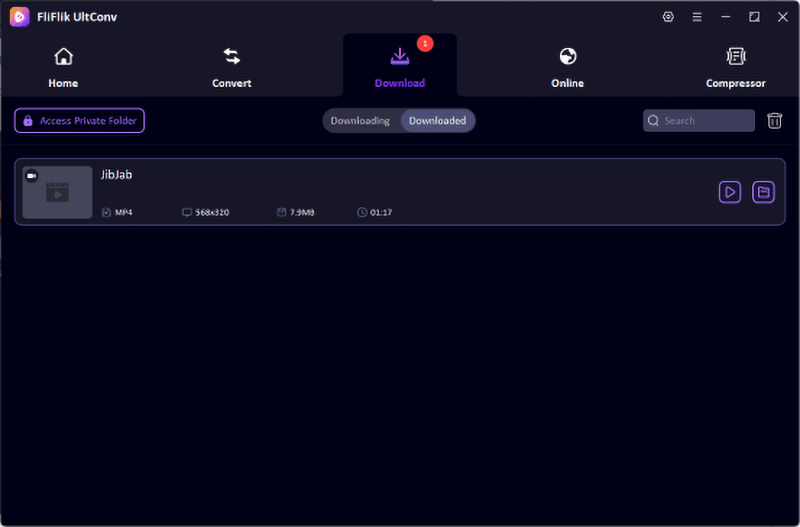
Task: Select the Downloaded list toggle
Action: tap(437, 121)
